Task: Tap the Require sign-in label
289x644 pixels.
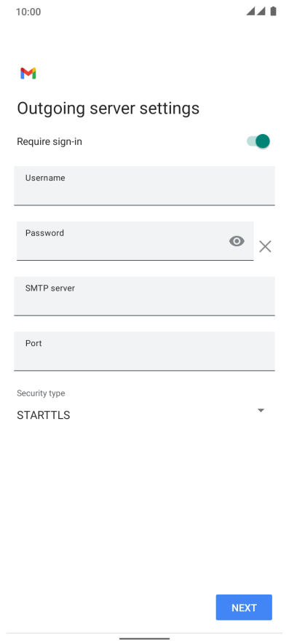Action: pyautogui.click(x=50, y=142)
